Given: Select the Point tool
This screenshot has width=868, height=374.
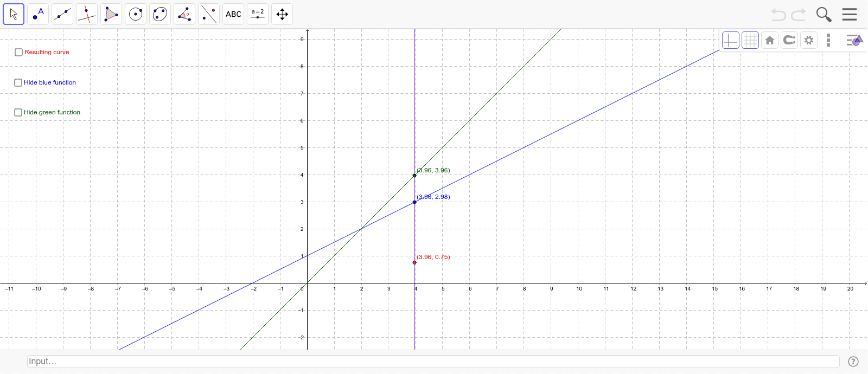Looking at the screenshot, I should click(x=38, y=14).
